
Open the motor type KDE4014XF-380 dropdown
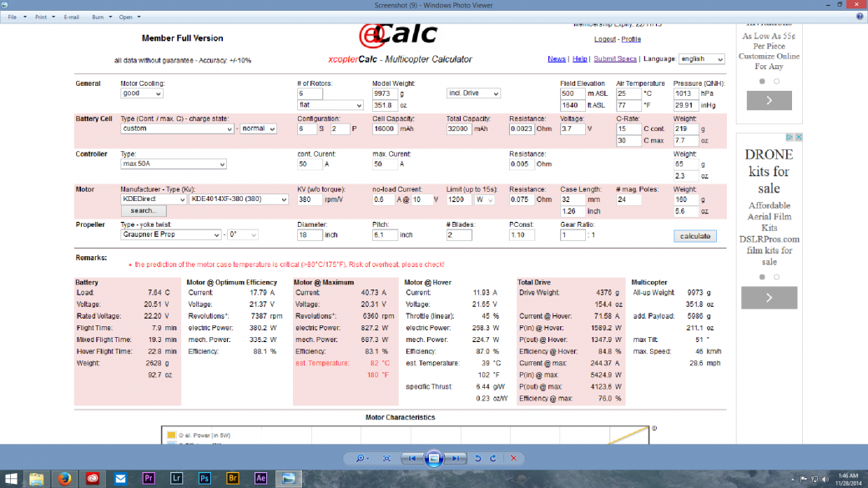pos(239,199)
